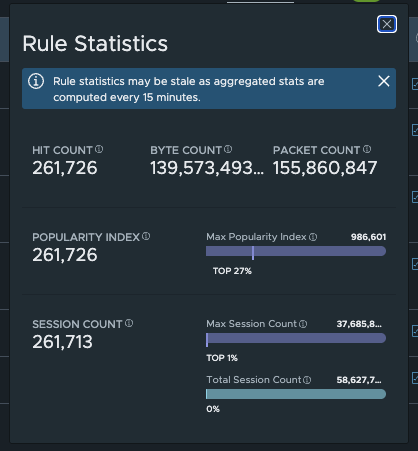Click the 0% label under Total Session Count

point(213,409)
